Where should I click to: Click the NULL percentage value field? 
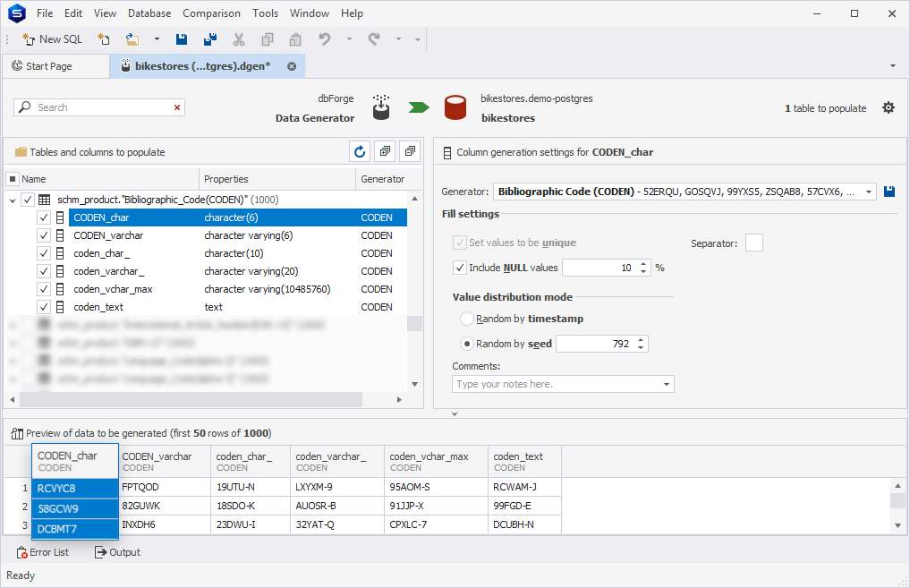600,268
